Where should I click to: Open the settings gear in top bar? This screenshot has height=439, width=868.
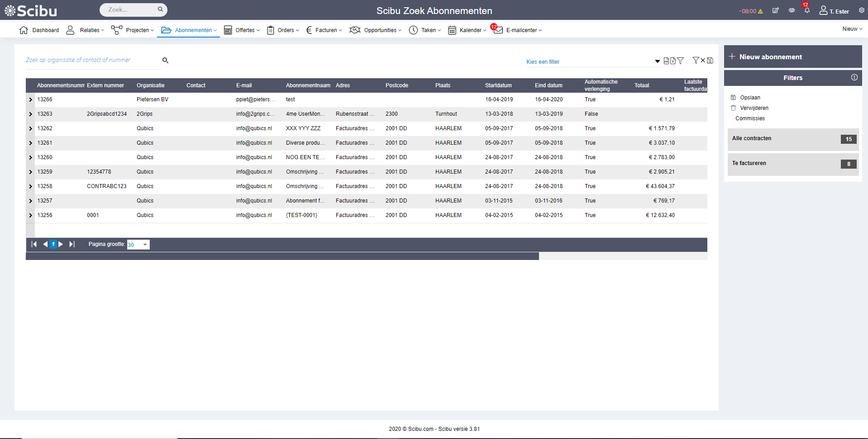[861, 10]
